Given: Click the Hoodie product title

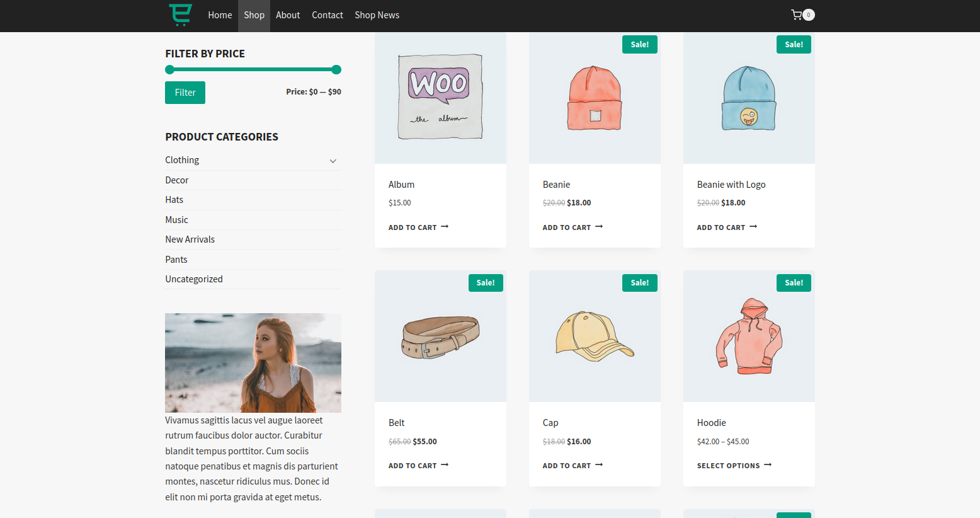Looking at the screenshot, I should [x=712, y=423].
